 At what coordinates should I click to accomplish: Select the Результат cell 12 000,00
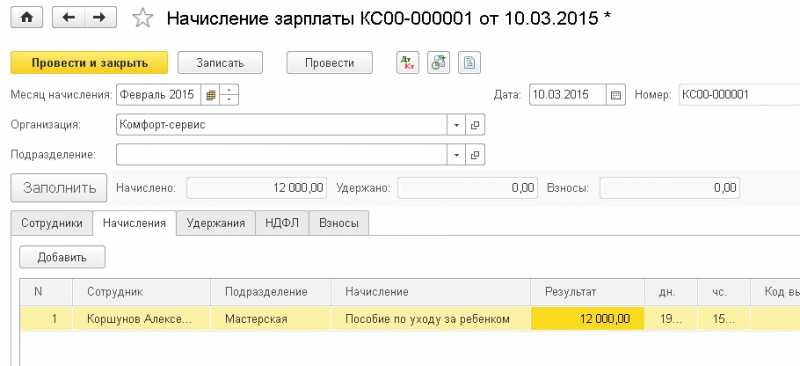(587, 319)
